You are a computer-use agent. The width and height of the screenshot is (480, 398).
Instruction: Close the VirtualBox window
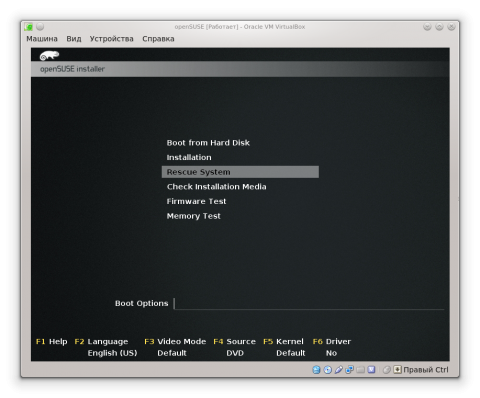(x=451, y=27)
